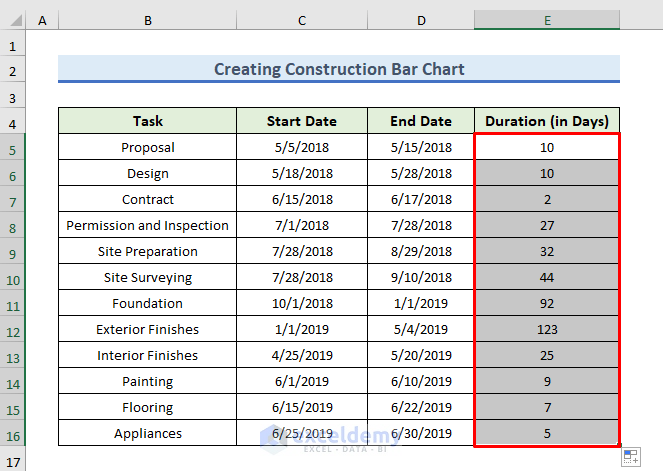Screen dimensions: 663x471
Task: Click the Appliances task cell
Action: pos(148,433)
